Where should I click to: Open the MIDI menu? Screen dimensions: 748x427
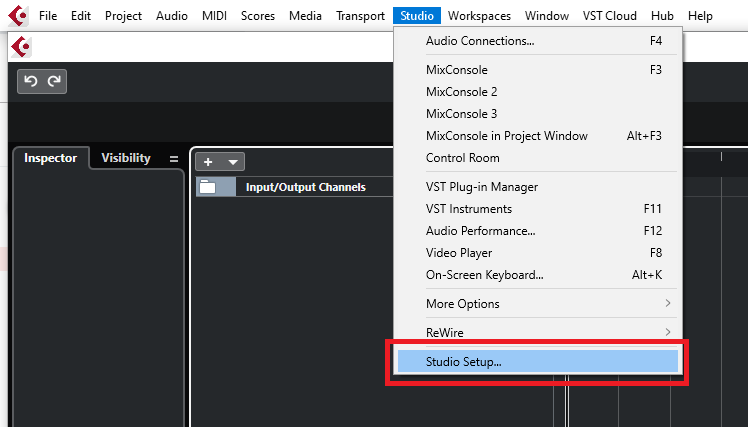tap(214, 16)
